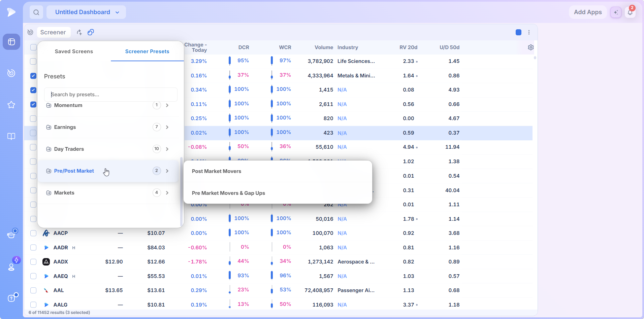Click the AAL airline logo
This screenshot has height=319, width=644.
coord(46,290)
